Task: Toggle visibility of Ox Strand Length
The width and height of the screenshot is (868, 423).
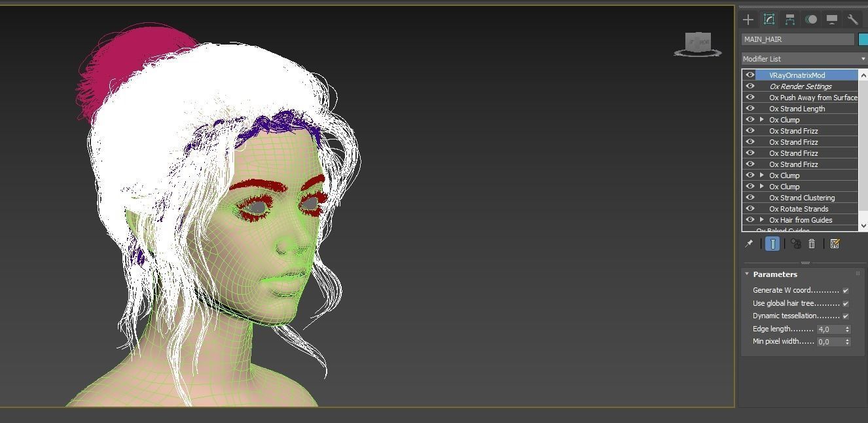Action: [x=750, y=109]
